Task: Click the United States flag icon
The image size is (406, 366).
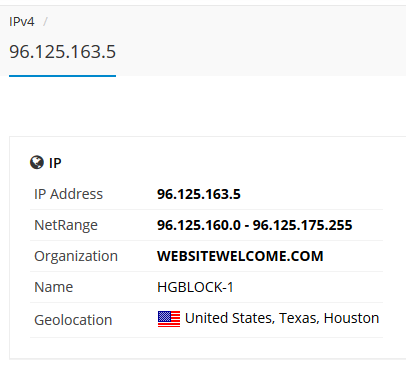Action: pyautogui.click(x=169, y=319)
